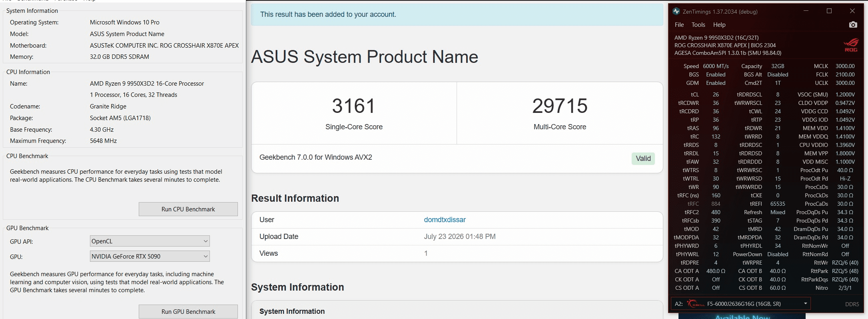Click the G.Skill logo beside the module name
This screenshot has height=319, width=868.
(x=696, y=304)
